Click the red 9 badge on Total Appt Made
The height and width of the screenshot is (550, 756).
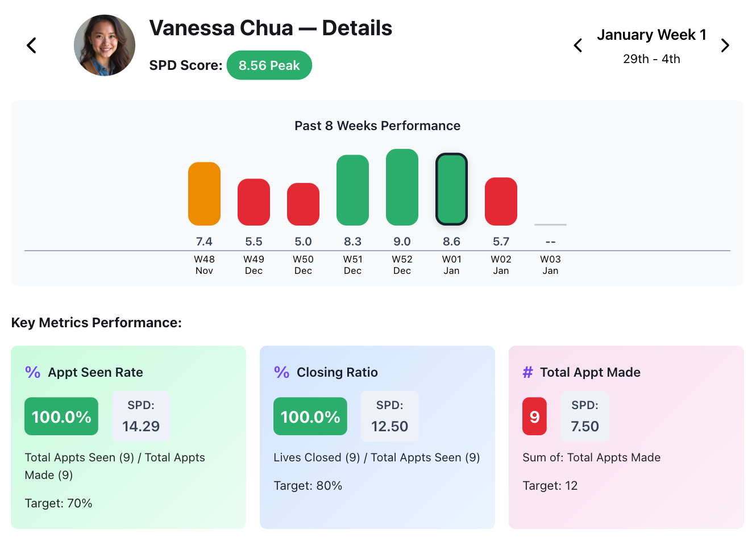click(x=534, y=416)
